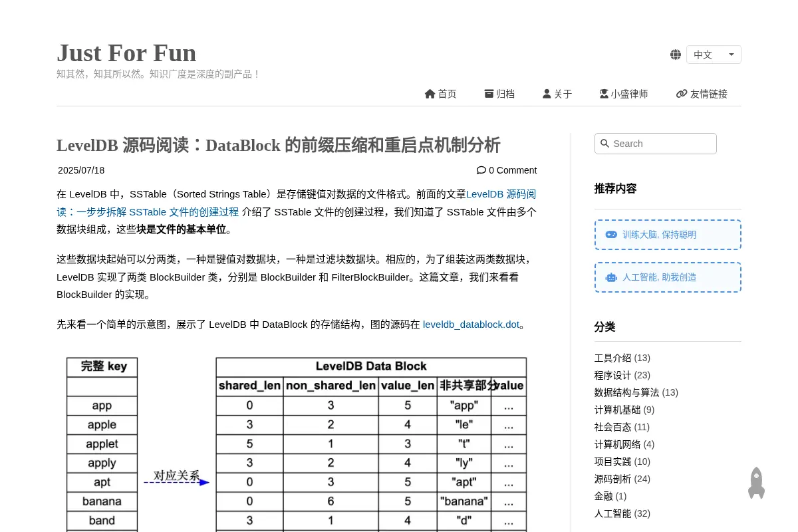Click the person icon beside 关于
The image size is (798, 532).
[547, 94]
